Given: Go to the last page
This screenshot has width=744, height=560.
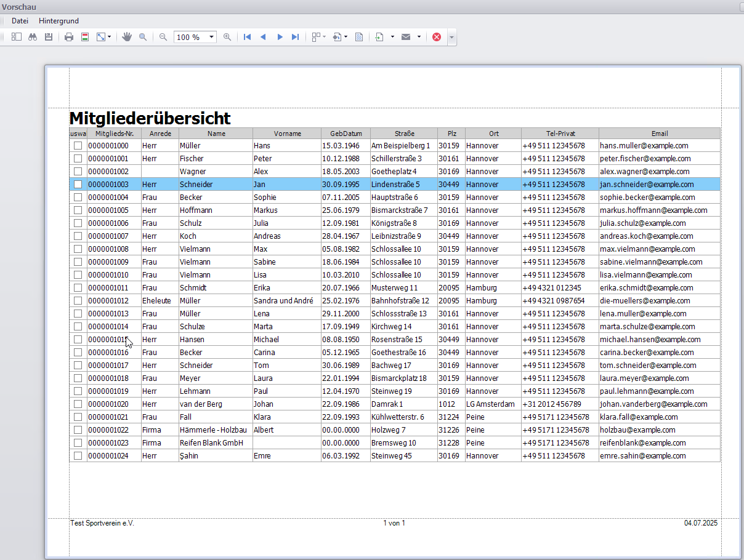Looking at the screenshot, I should (x=295, y=37).
